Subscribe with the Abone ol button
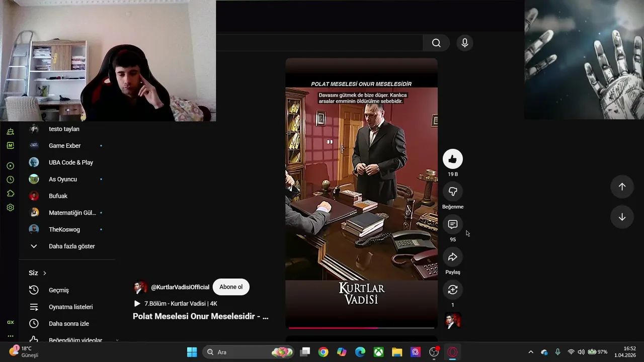Image resolution: width=644 pixels, height=362 pixels. tap(231, 287)
